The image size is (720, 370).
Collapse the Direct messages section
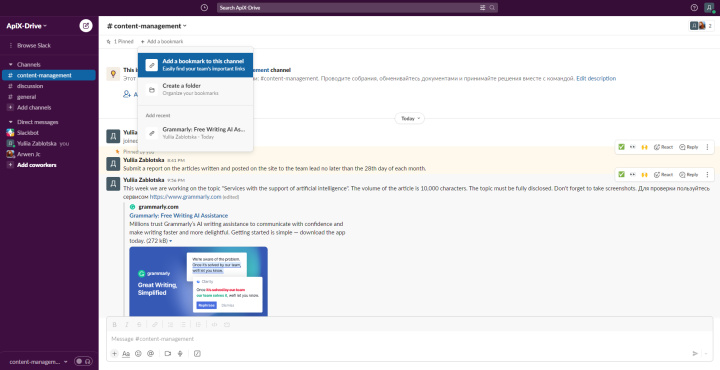(x=11, y=122)
